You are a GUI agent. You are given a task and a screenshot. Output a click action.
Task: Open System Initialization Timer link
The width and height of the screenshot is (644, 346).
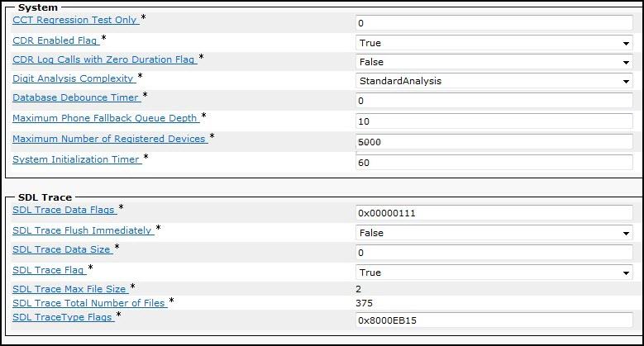pos(77,159)
